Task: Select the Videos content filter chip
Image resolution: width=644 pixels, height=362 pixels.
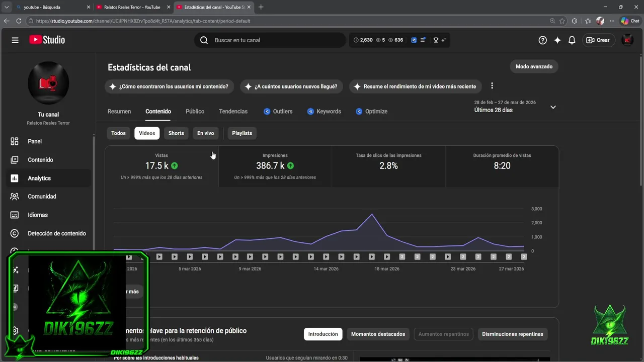Action: click(147, 133)
